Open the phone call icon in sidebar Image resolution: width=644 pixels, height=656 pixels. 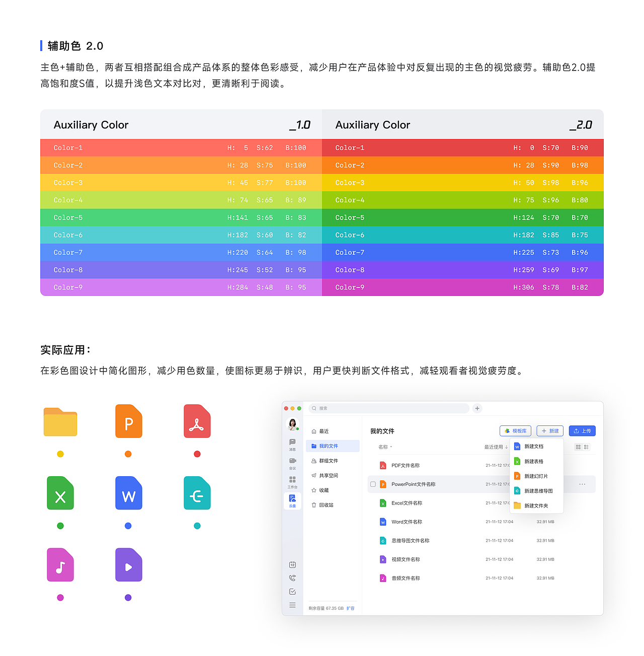[x=292, y=578]
